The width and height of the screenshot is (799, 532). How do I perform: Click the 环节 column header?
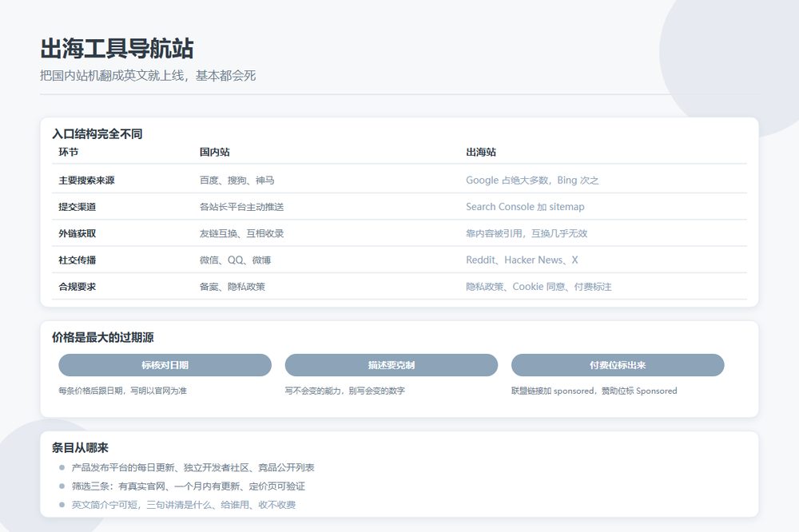click(x=68, y=152)
